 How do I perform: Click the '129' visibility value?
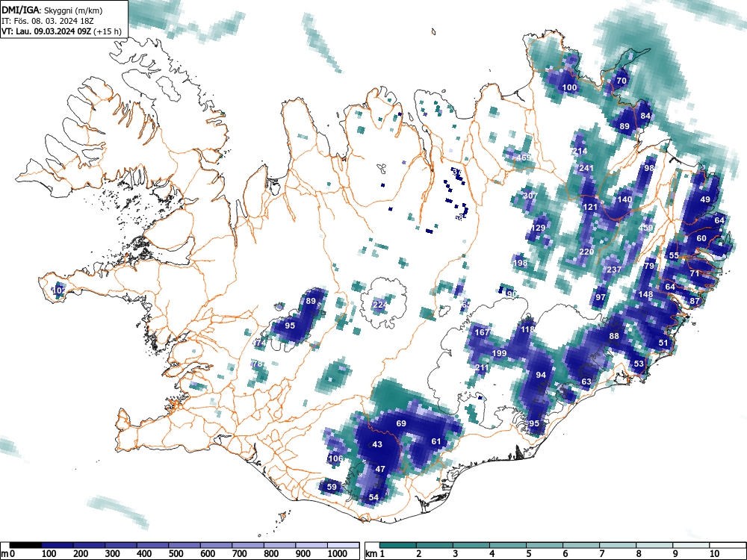pyautogui.click(x=538, y=228)
